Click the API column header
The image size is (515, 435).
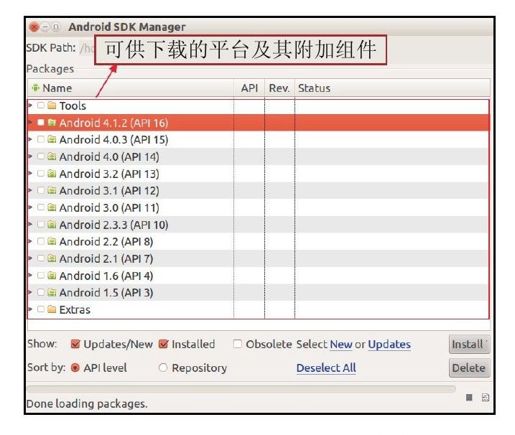[249, 88]
